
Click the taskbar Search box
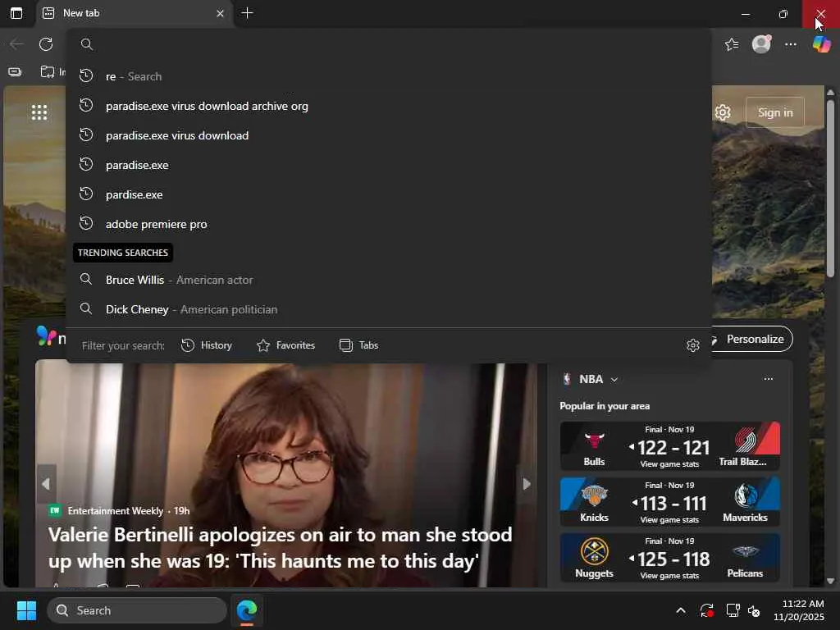[x=137, y=610]
